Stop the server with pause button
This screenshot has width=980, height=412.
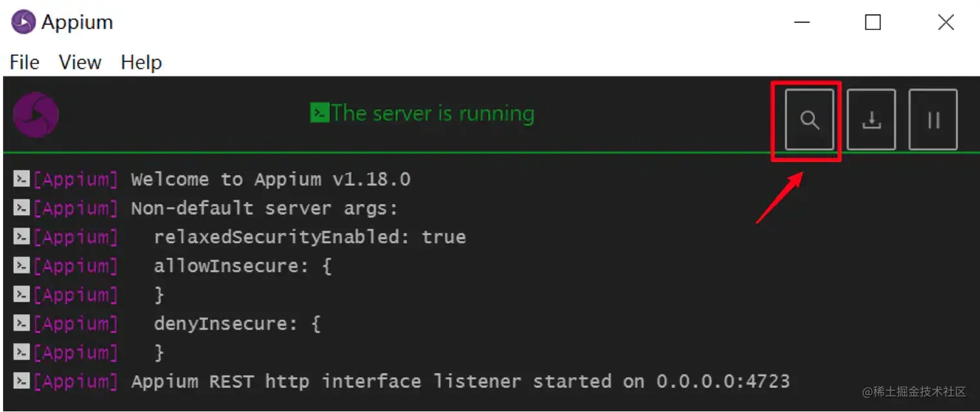(933, 120)
